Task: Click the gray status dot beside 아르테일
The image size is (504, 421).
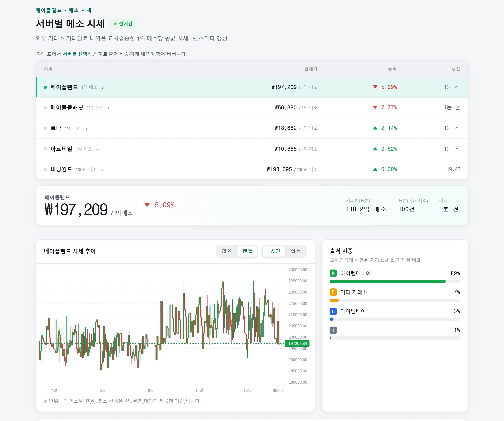Action: 45,149
